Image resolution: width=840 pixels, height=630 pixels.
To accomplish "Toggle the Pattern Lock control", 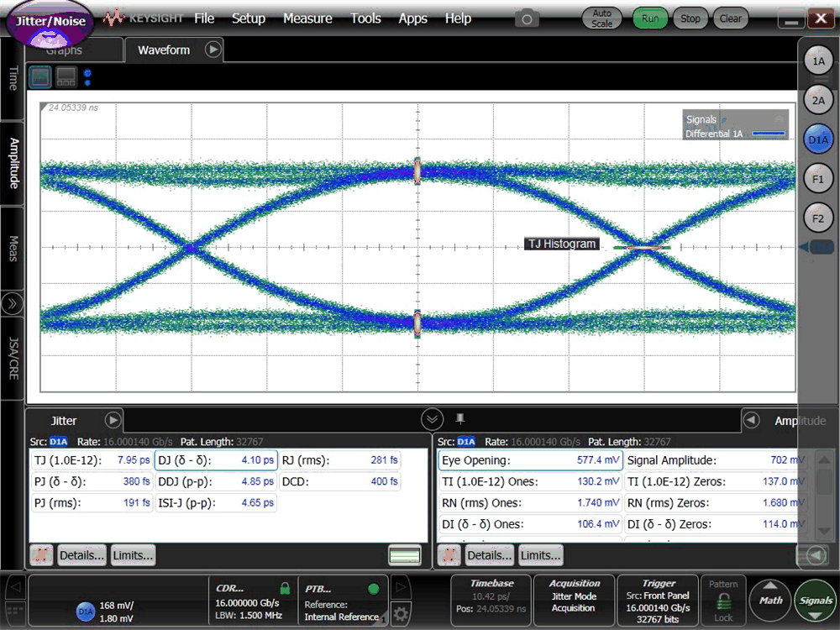I will coord(723,600).
